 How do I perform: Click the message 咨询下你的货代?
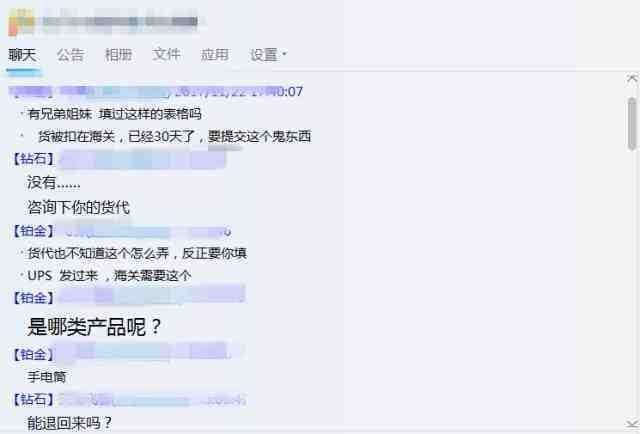(78, 208)
